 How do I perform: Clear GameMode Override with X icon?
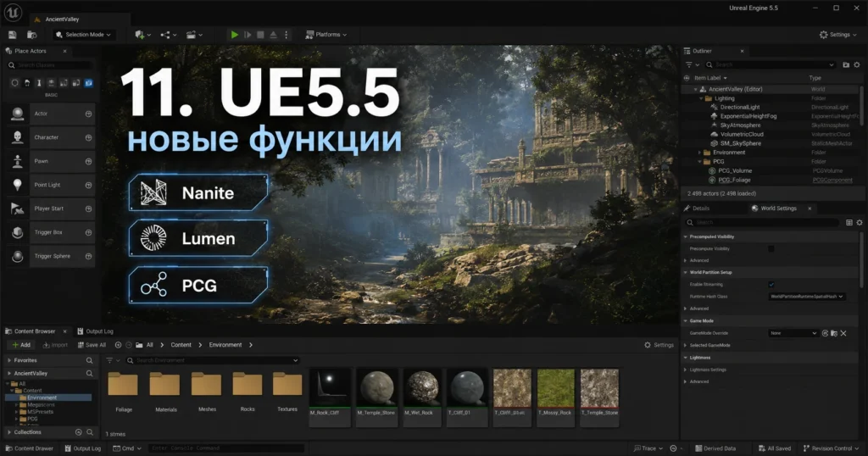[x=843, y=333]
